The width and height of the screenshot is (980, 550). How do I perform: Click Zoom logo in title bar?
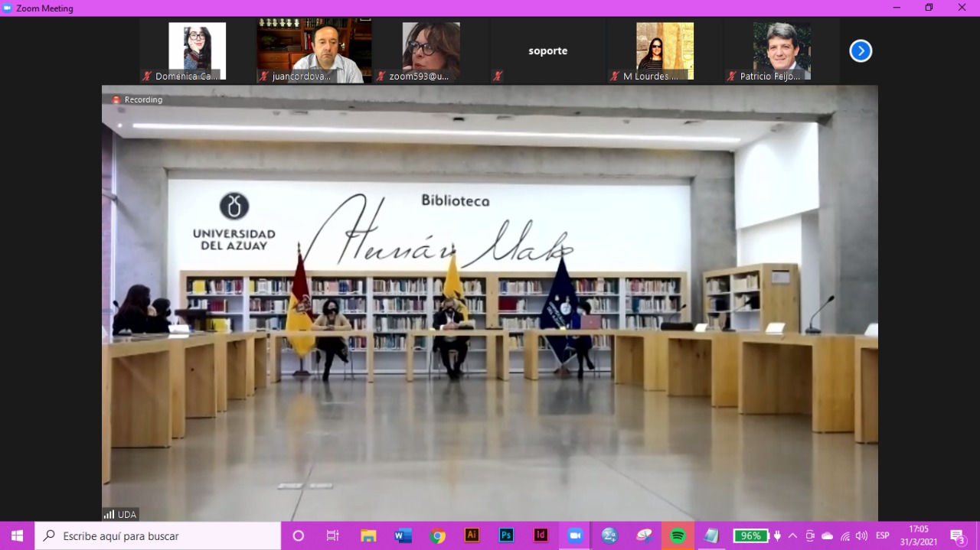tap(8, 8)
